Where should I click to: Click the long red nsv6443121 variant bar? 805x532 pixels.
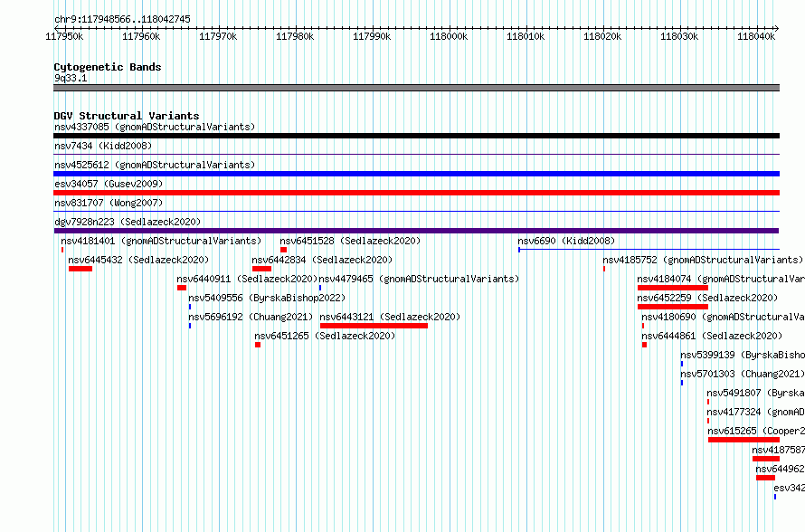pos(374,326)
